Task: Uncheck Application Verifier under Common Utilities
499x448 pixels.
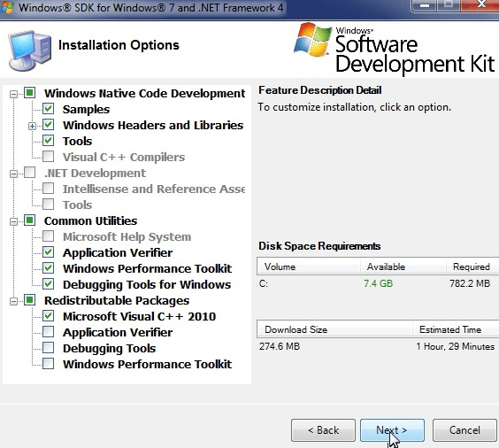Action: click(x=49, y=252)
